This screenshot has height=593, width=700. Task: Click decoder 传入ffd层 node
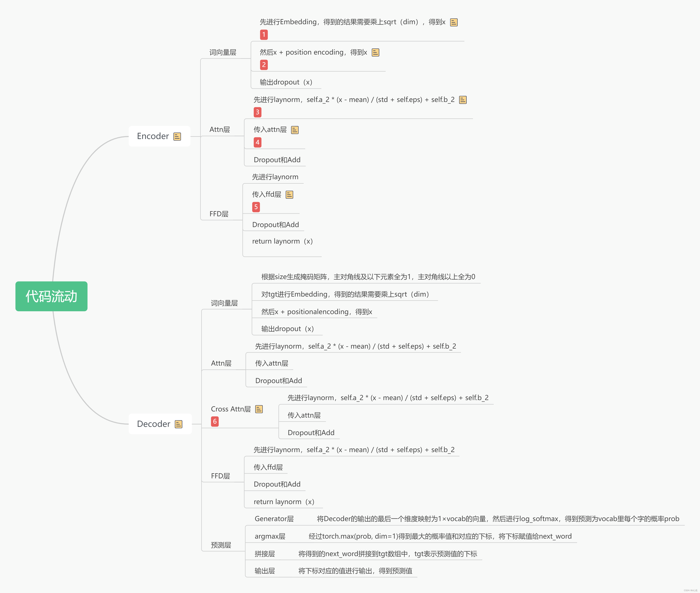[268, 467]
